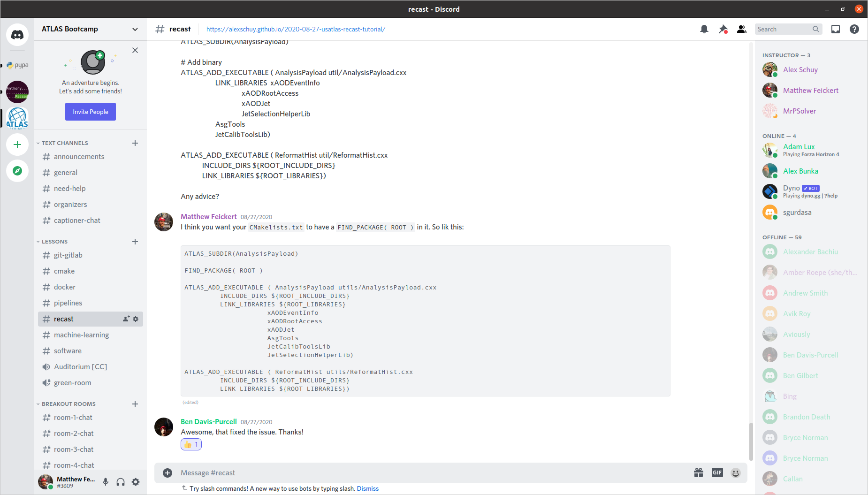Select the ATLAS server icon
The width and height of the screenshot is (868, 495).
[17, 118]
